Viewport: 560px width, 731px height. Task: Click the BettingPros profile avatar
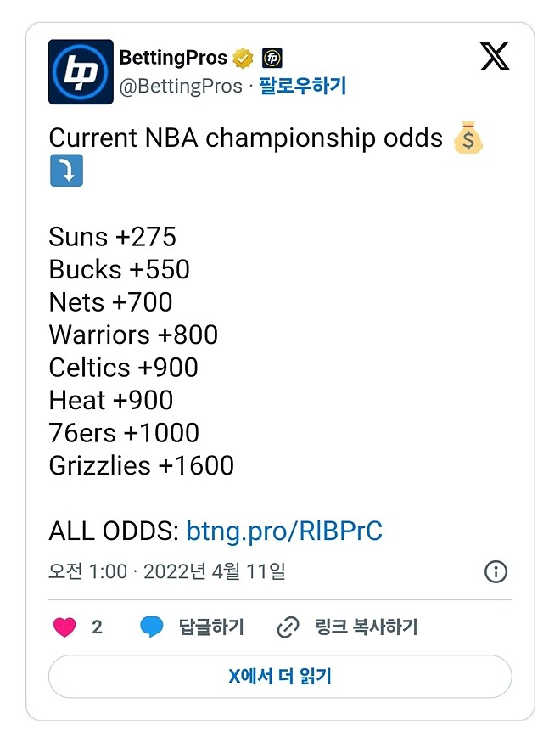pyautogui.click(x=81, y=71)
